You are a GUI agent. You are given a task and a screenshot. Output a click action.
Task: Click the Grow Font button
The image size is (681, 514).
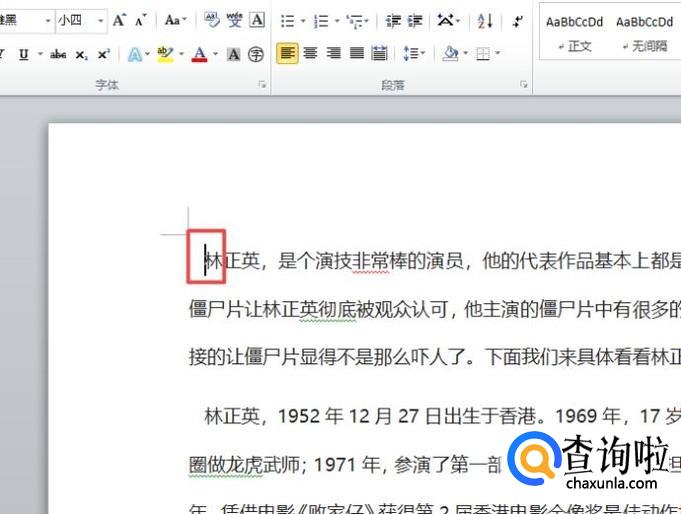119,20
